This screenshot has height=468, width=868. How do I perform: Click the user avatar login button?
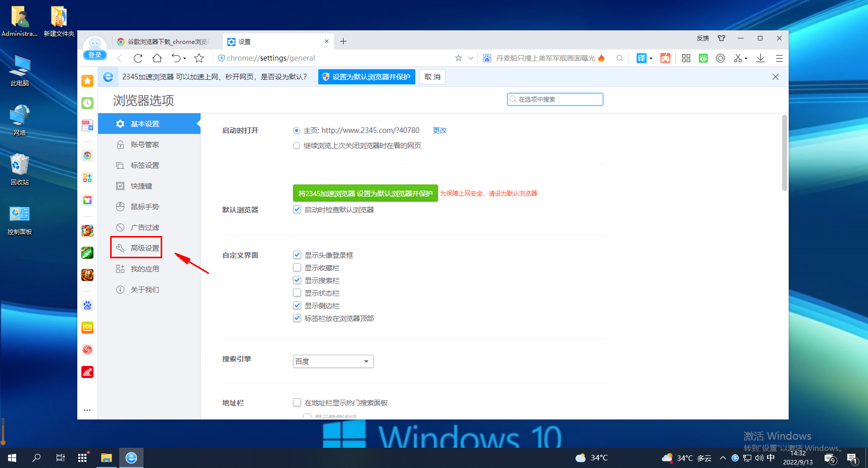click(95, 48)
